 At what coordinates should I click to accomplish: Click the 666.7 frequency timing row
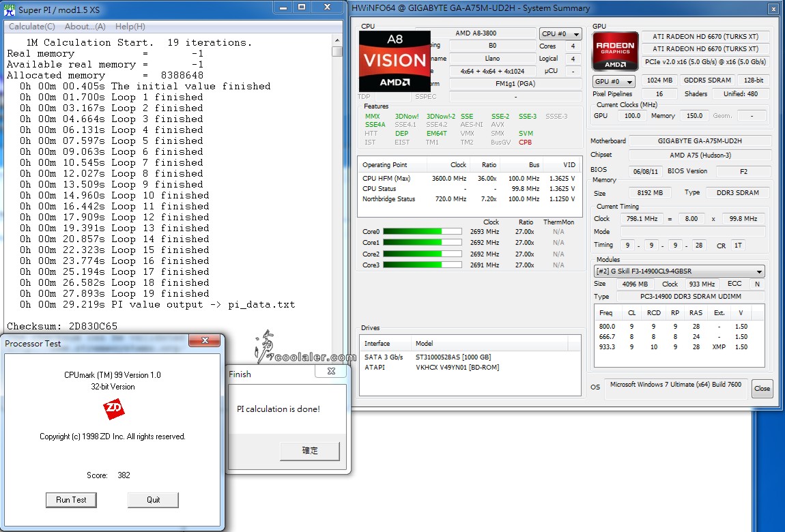point(679,336)
